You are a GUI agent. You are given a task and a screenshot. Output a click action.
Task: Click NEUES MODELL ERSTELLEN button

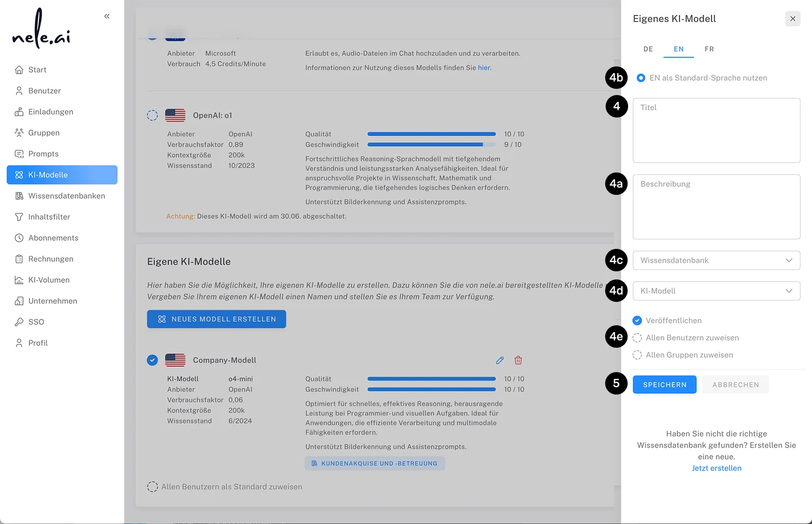tap(216, 319)
